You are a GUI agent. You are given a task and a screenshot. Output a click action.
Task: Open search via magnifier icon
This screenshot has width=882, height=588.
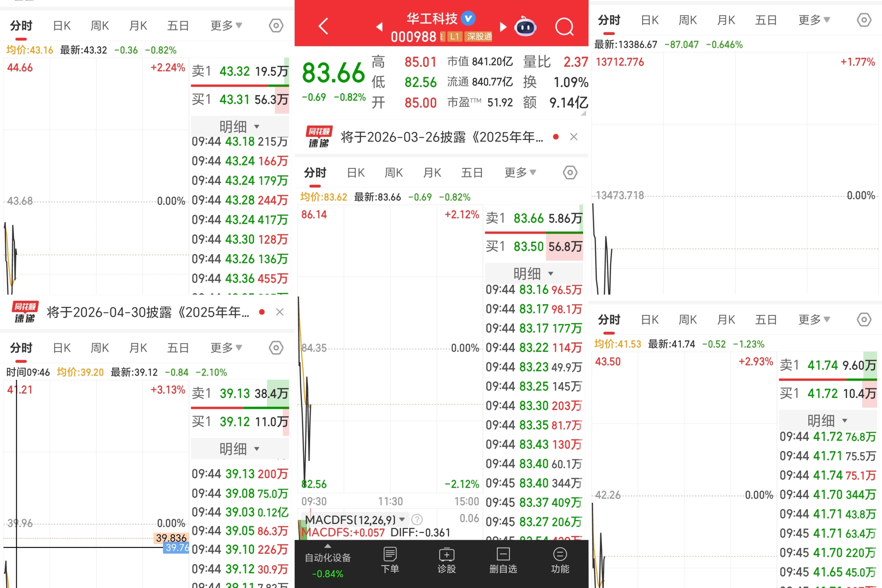click(564, 27)
